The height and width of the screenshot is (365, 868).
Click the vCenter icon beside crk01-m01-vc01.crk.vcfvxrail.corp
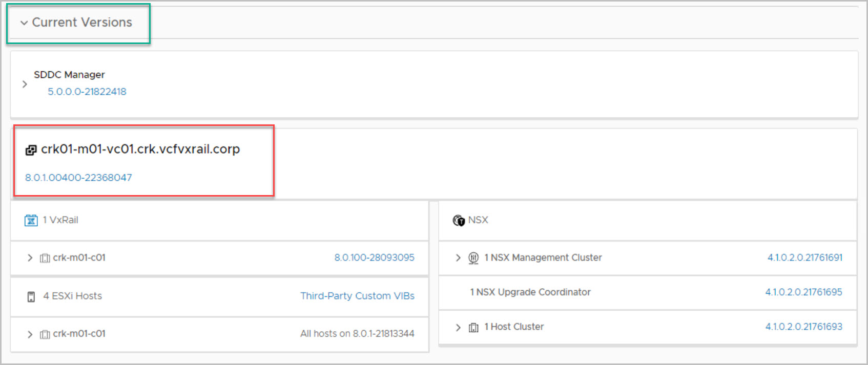click(x=31, y=150)
